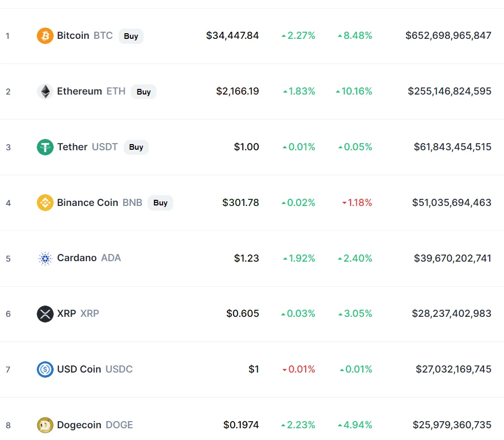
Task: Click Buy button next to Tether USDT
Action: click(x=136, y=147)
